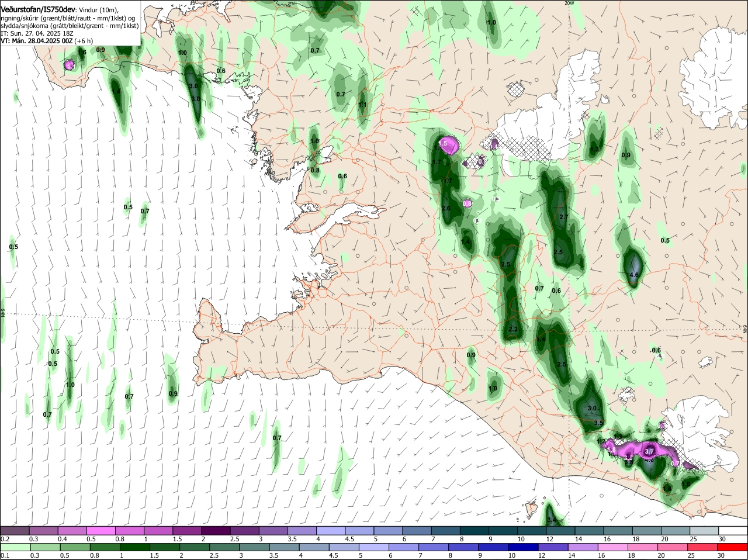Click the Veðurstofan/IS750dev title text
Screen dimensions: 748x560
click(38, 9)
